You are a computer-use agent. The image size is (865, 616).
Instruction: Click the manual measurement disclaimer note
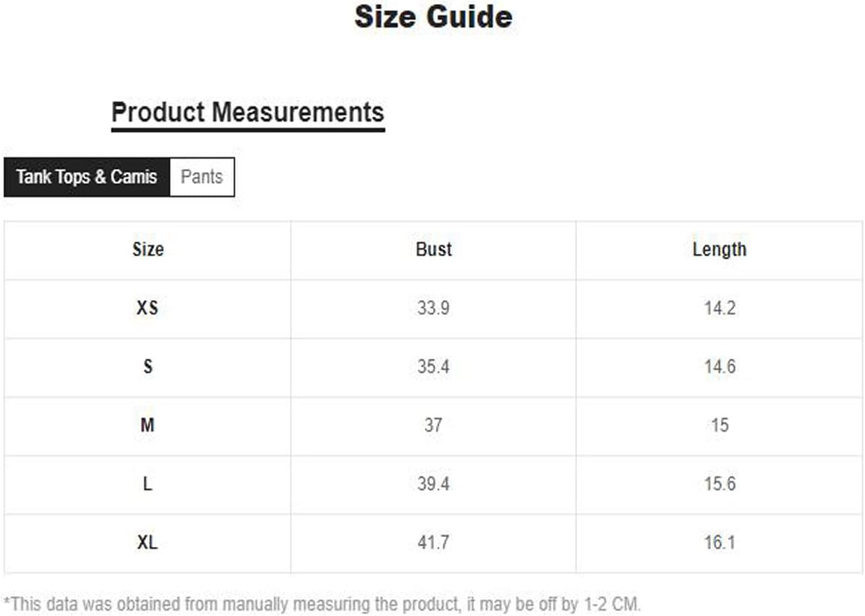(x=322, y=604)
